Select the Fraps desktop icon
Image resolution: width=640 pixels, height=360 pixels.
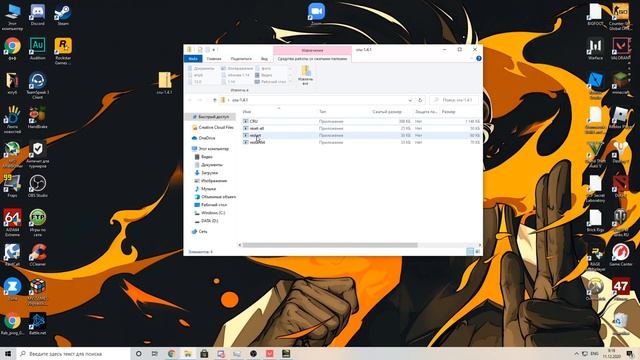click(12, 186)
